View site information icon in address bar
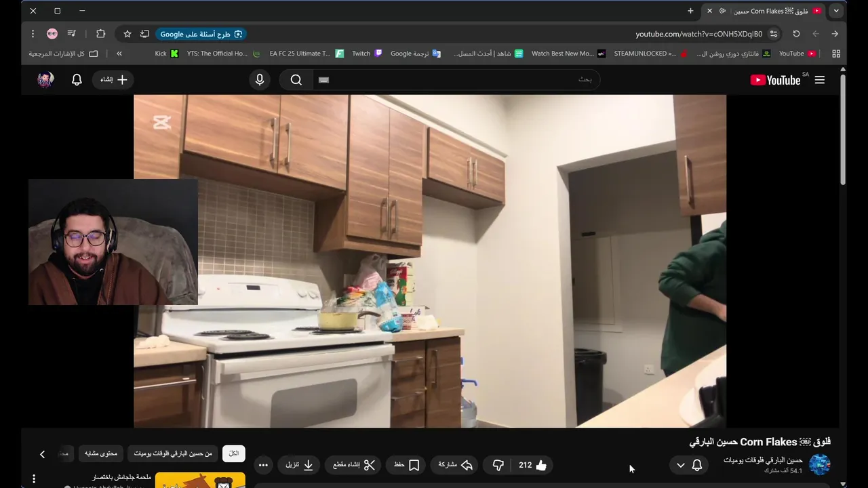 [x=774, y=34]
